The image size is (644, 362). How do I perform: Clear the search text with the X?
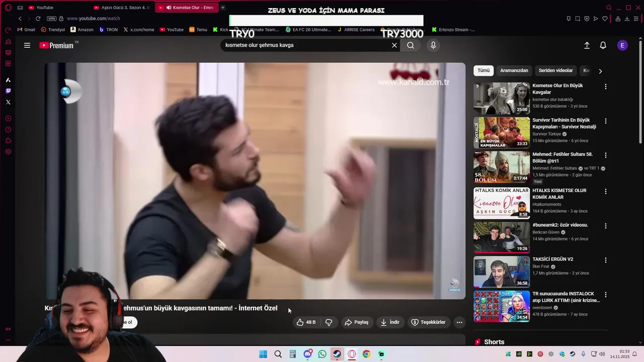394,45
